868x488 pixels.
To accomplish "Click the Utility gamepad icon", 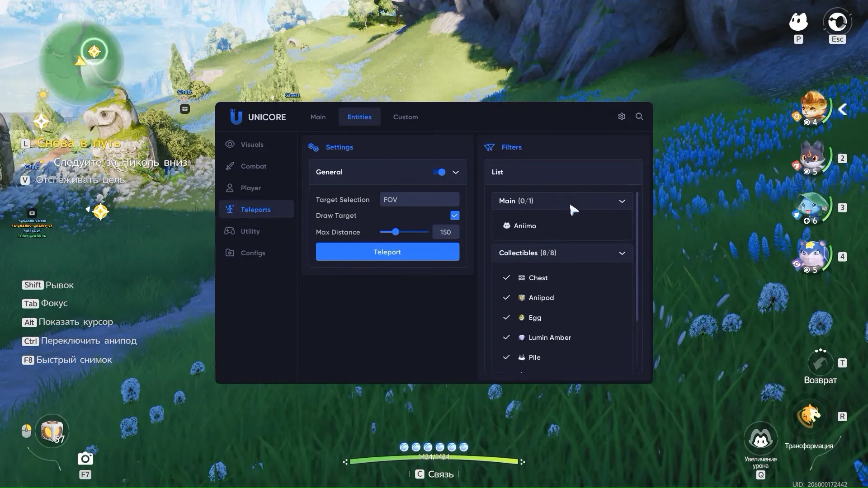I will [x=230, y=231].
